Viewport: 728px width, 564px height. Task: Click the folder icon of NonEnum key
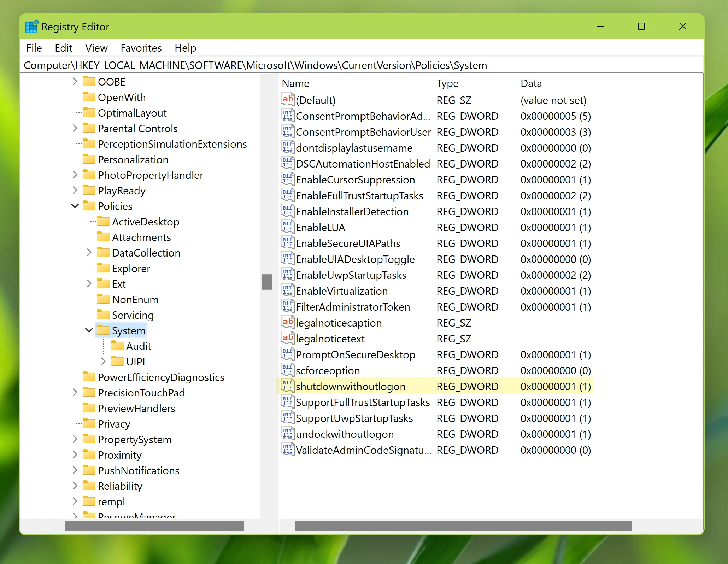click(103, 299)
